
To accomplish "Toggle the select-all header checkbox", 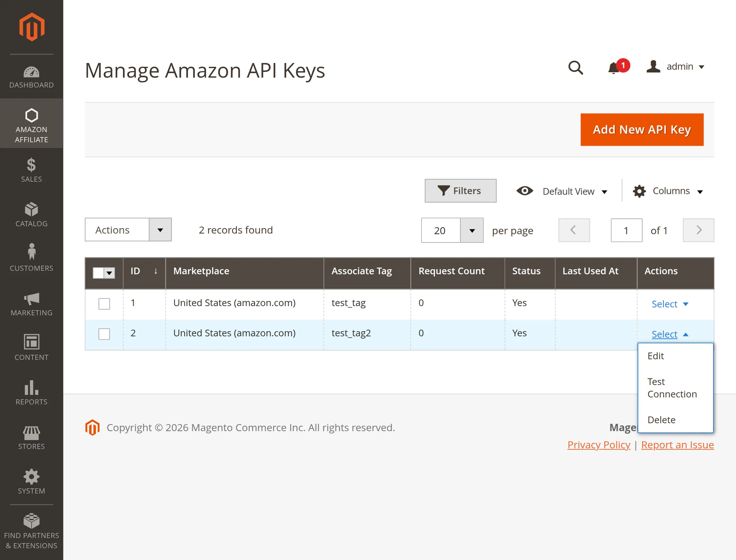I will tap(98, 273).
